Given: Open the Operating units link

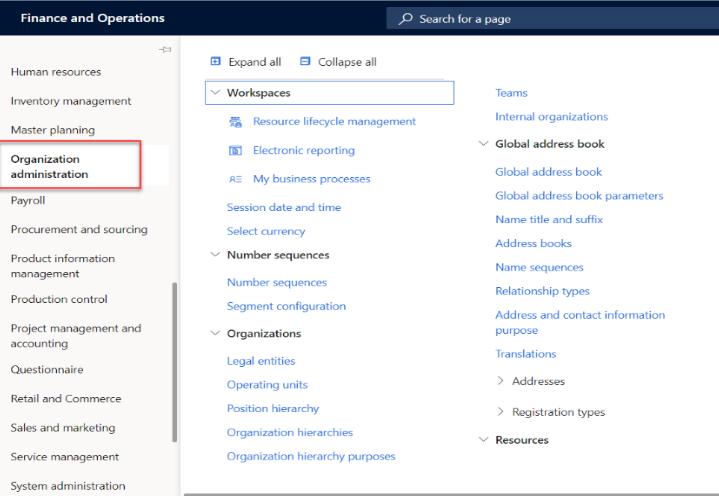Looking at the screenshot, I should pos(267,385).
